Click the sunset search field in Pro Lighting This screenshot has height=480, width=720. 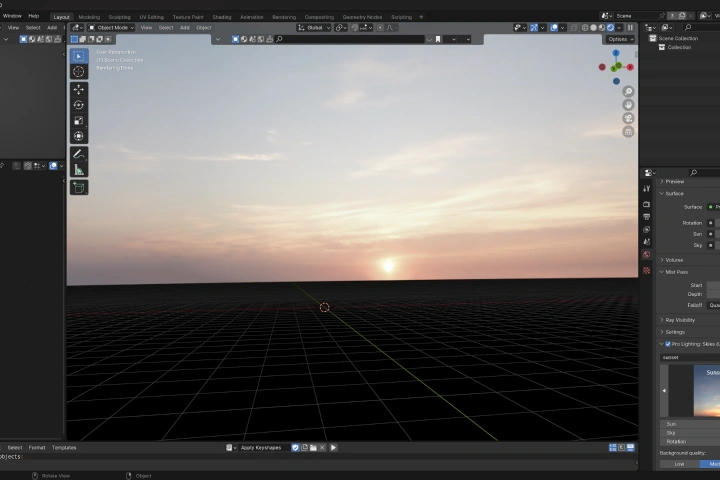pyautogui.click(x=690, y=357)
